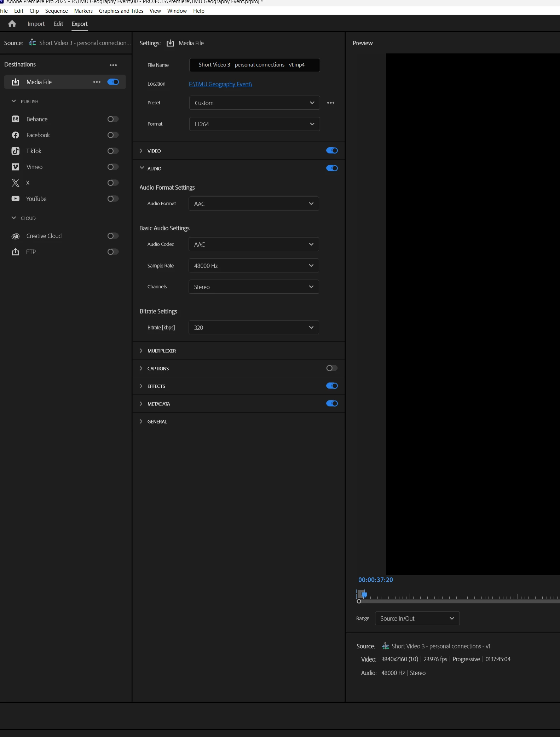Open the Channels dropdown showing Stereo
Viewport: 560px width, 737px height.
(x=254, y=287)
